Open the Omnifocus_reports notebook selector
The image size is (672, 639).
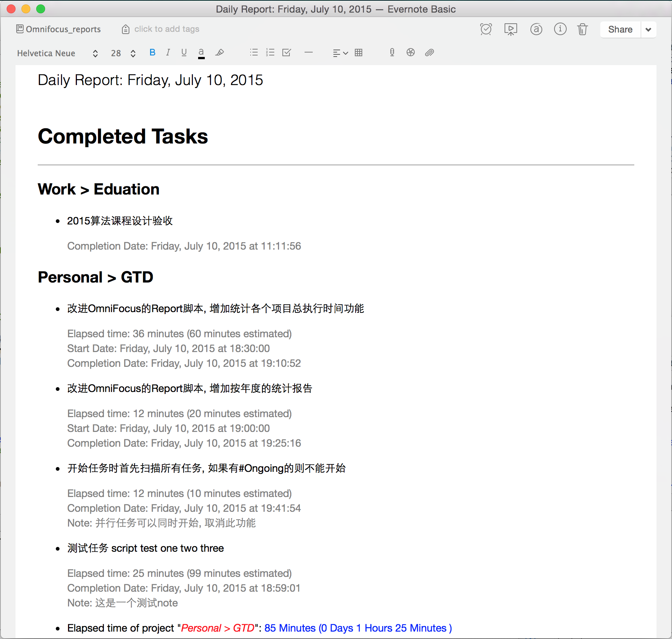(x=58, y=29)
